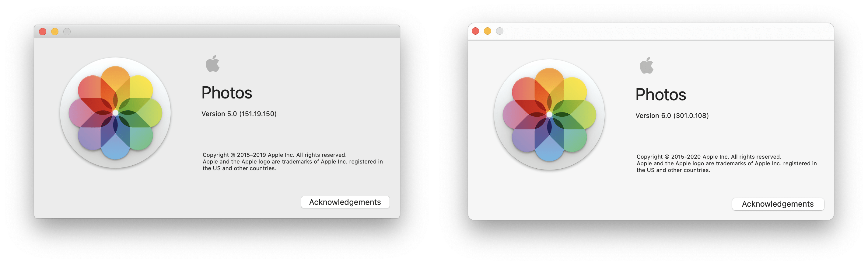Close the Photos 5.0 about window
The image size is (868, 265).
tap(43, 32)
